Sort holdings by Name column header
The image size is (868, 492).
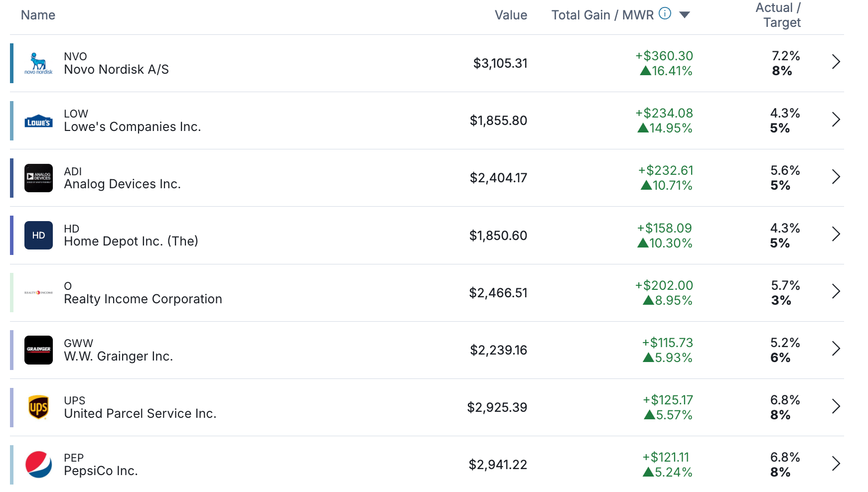[38, 15]
